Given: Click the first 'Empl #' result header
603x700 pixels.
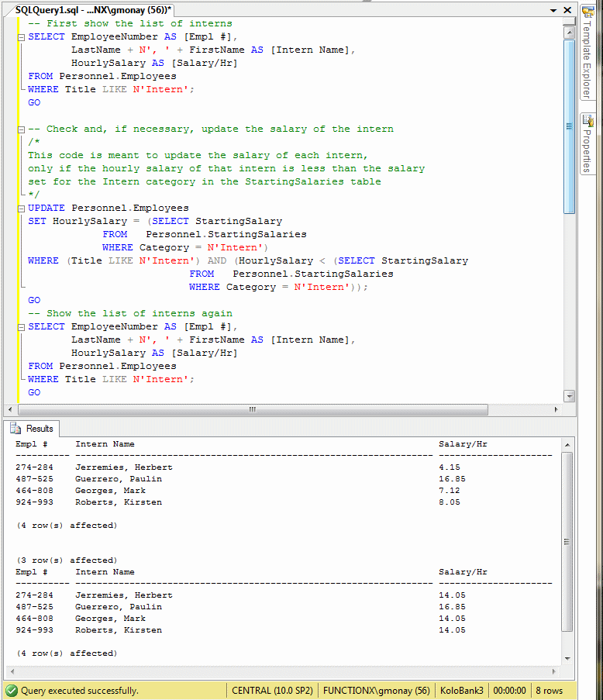Looking at the screenshot, I should coord(32,444).
